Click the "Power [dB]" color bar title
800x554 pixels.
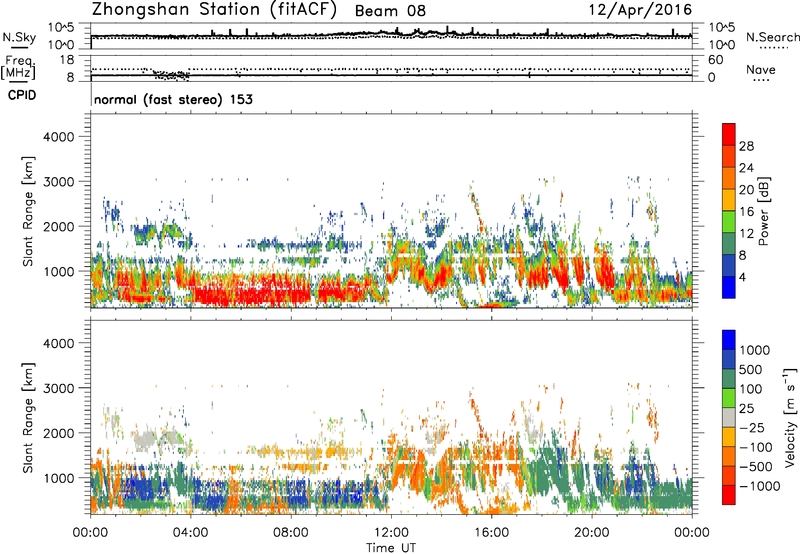(x=763, y=211)
